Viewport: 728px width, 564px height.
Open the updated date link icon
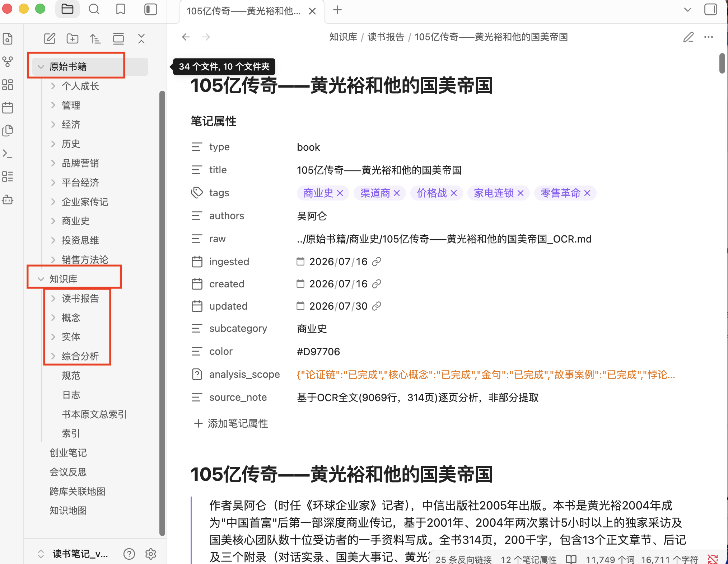click(376, 306)
